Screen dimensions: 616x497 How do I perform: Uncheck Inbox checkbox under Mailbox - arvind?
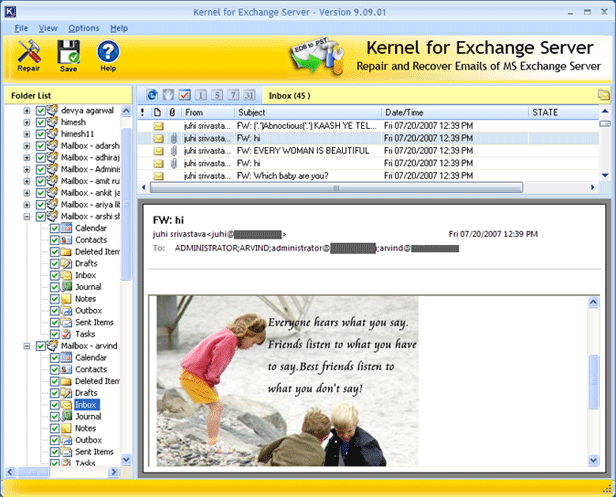[x=55, y=405]
